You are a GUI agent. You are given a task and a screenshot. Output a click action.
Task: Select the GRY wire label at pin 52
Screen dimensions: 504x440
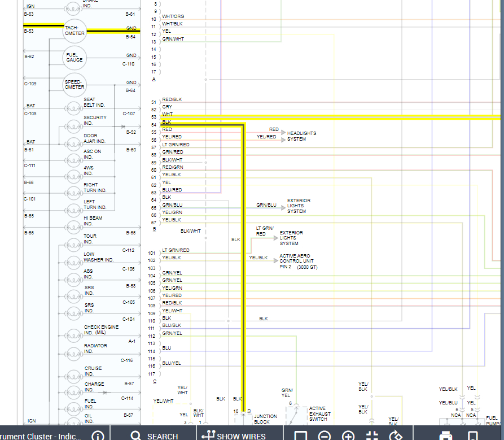click(x=167, y=107)
